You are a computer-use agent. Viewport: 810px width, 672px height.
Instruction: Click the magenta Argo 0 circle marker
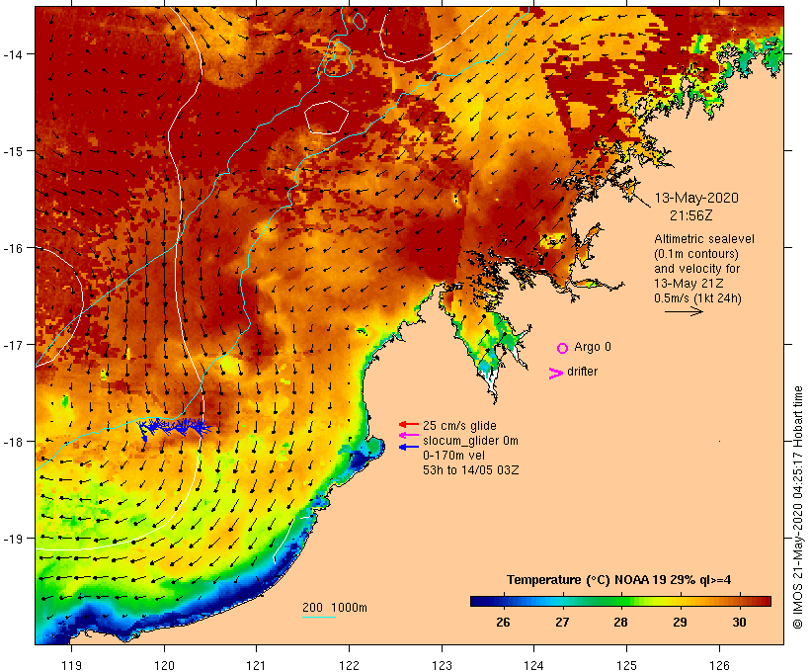tap(562, 348)
